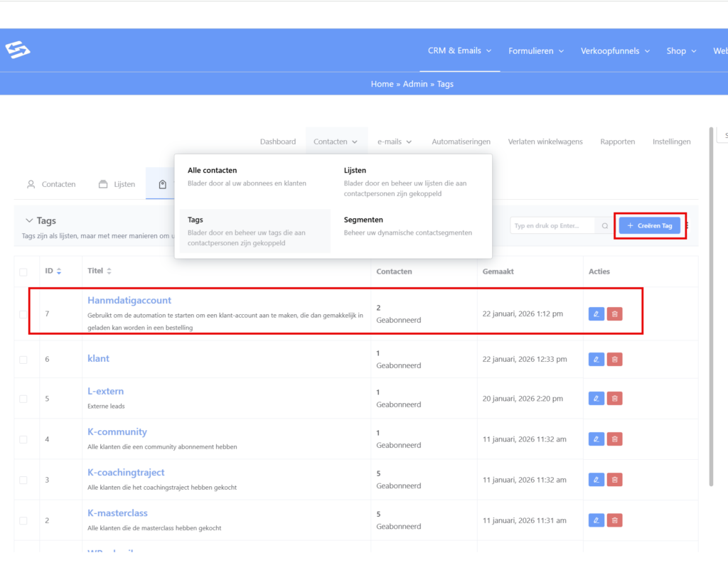This screenshot has width=728, height=580.
Task: Check the checkbox for the K-community row
Action: [x=23, y=439]
